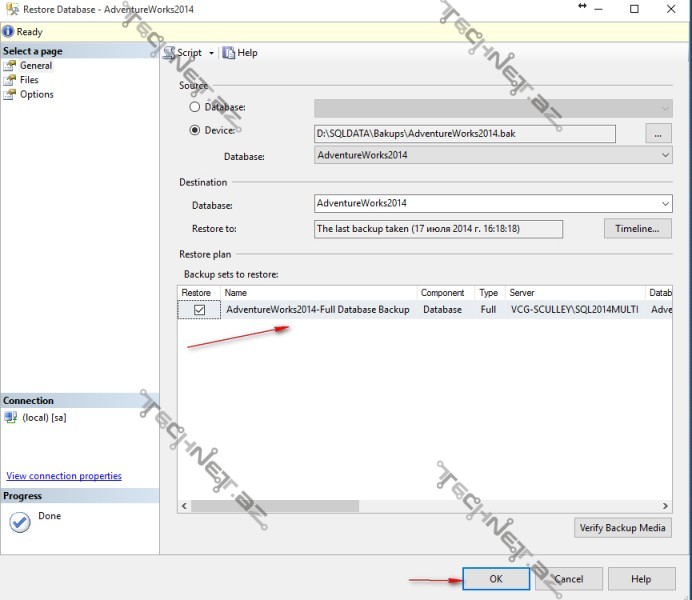
Task: Click the Device backup path field
Action: [465, 133]
